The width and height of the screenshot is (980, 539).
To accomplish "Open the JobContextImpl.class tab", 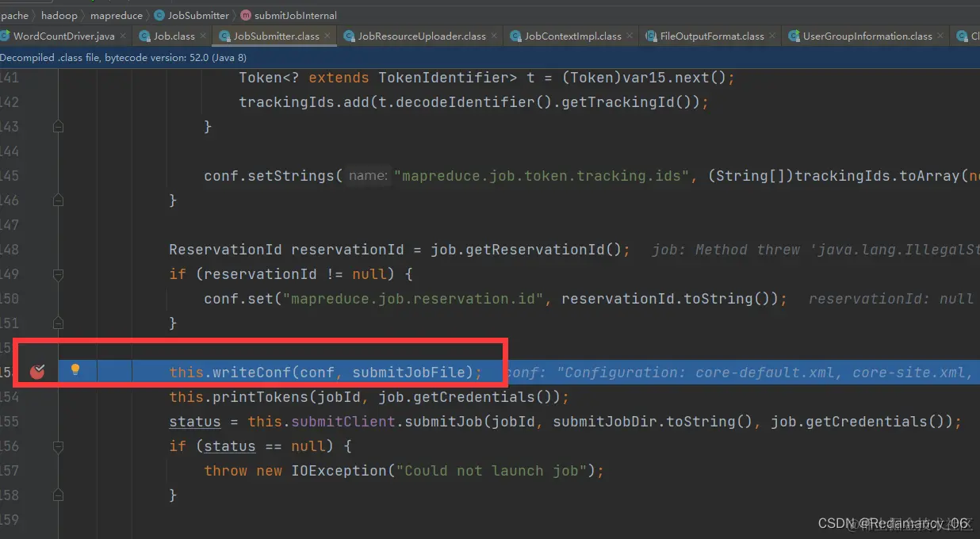I will coord(573,36).
